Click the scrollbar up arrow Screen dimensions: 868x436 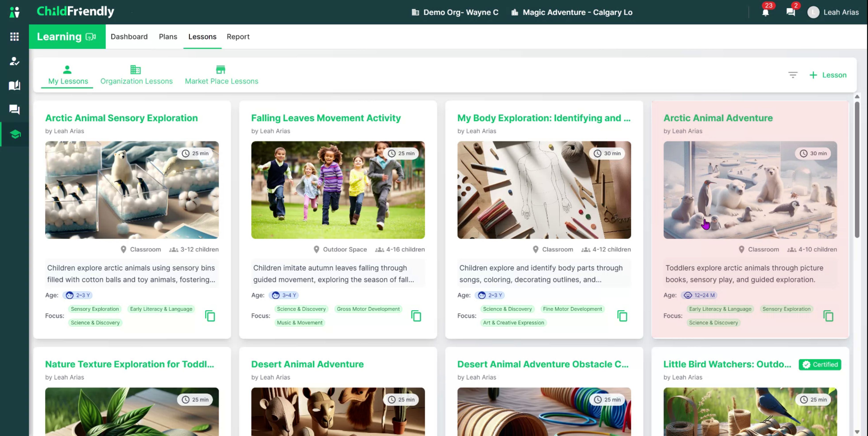click(857, 97)
